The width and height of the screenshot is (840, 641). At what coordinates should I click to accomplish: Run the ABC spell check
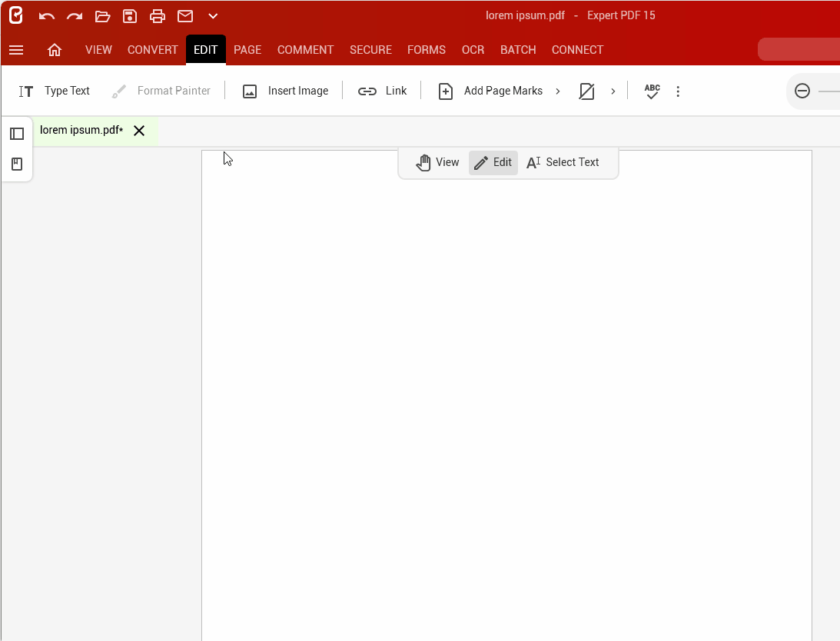click(x=652, y=91)
